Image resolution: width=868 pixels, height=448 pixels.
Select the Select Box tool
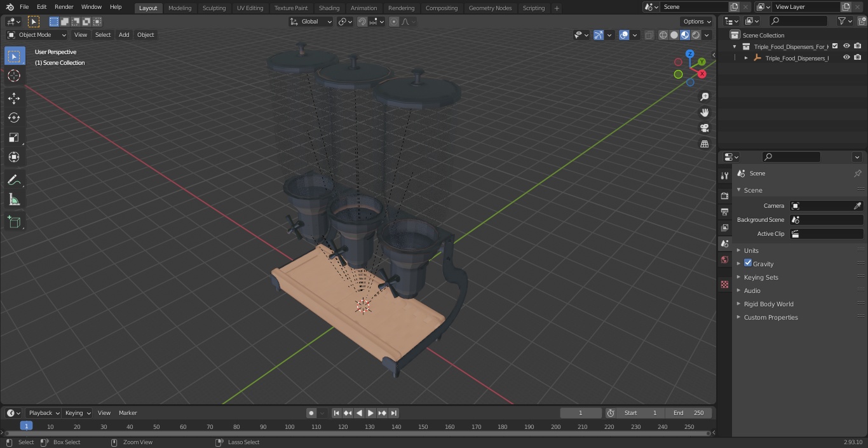tap(15, 56)
